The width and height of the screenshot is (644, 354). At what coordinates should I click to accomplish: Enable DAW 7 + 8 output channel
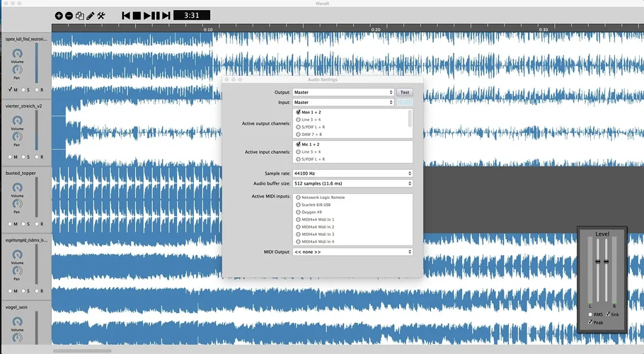click(298, 135)
